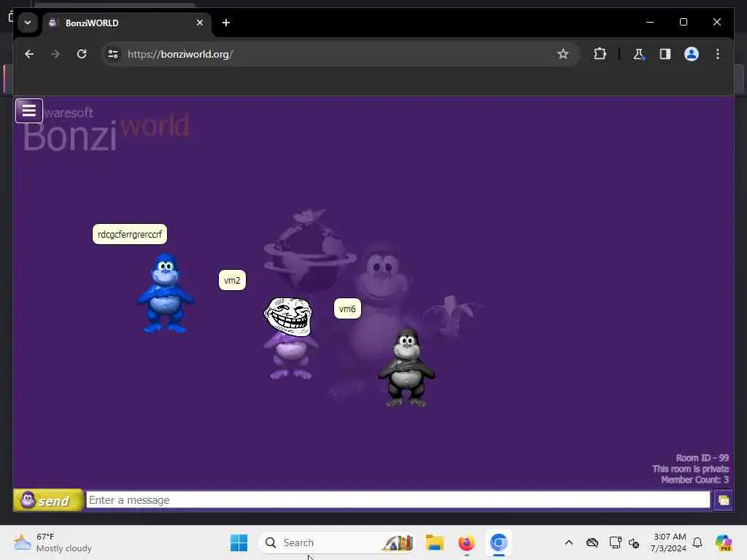
Task: Open a new browser tab
Action: (226, 23)
